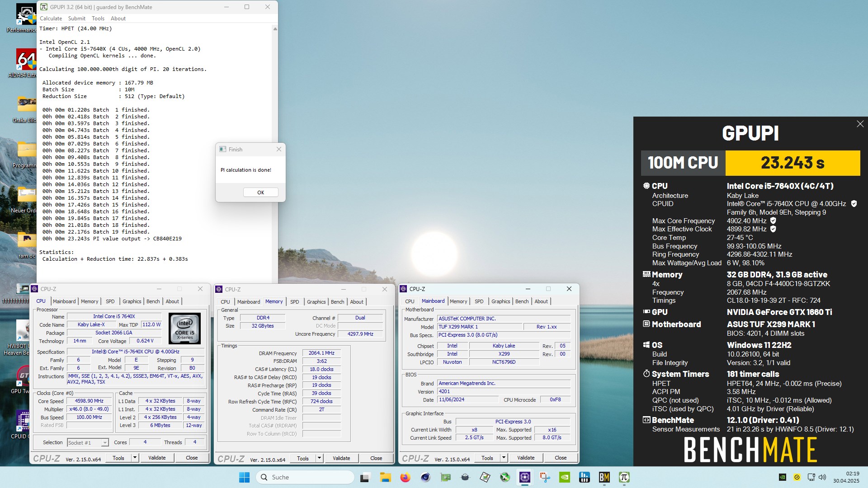Open the Snipping Tool taskbar icon
Screen dimensions: 868x488
coord(545,477)
